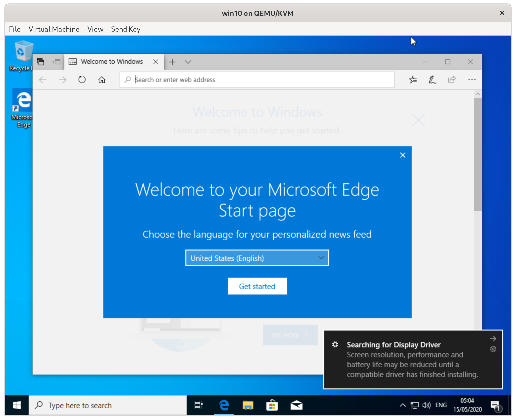This screenshot has height=420, width=516.
Task: Click the set these tabs aside icon
Action: (57, 62)
